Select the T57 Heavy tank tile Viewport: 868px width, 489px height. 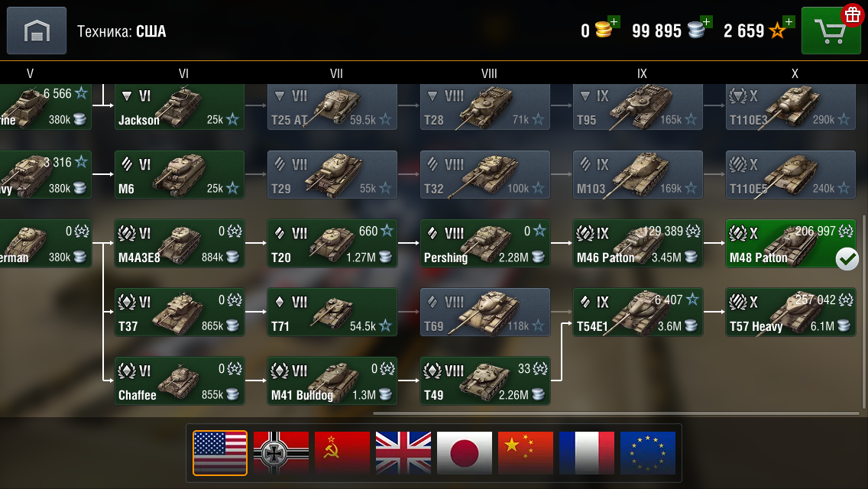pyautogui.click(x=791, y=312)
